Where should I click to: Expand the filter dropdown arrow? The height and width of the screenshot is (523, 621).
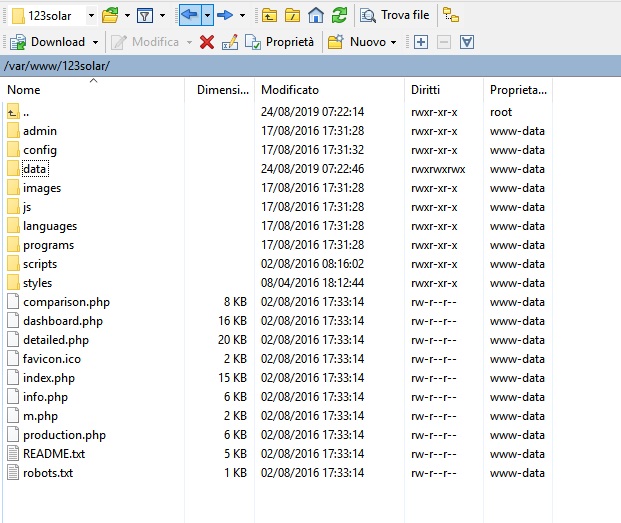(x=162, y=16)
